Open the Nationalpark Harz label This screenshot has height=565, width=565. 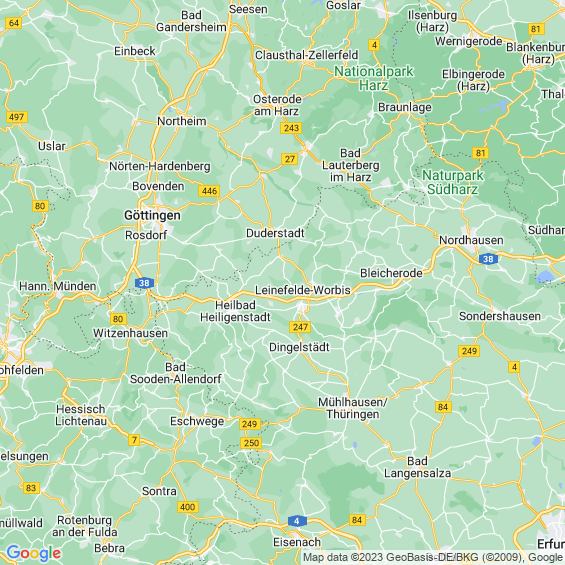374,78
